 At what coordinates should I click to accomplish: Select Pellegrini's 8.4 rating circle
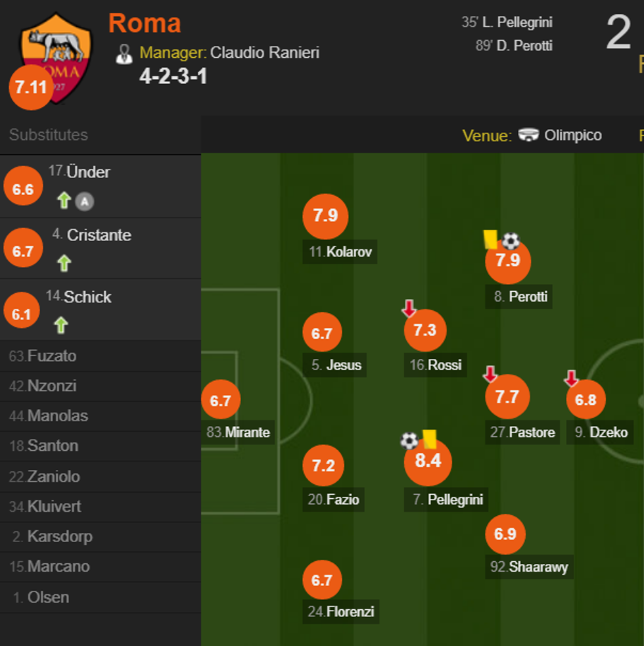[427, 461]
